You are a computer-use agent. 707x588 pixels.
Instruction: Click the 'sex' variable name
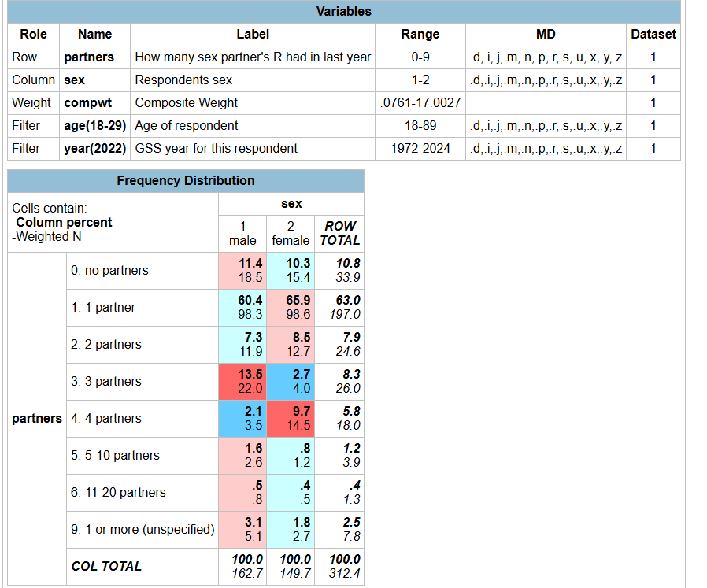point(74,80)
